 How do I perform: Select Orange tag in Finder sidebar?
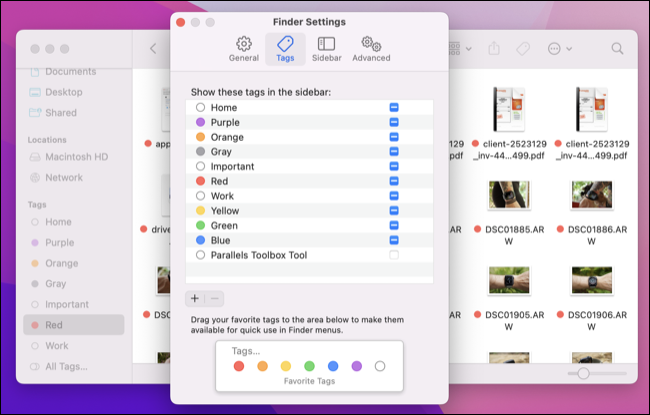[74, 263]
